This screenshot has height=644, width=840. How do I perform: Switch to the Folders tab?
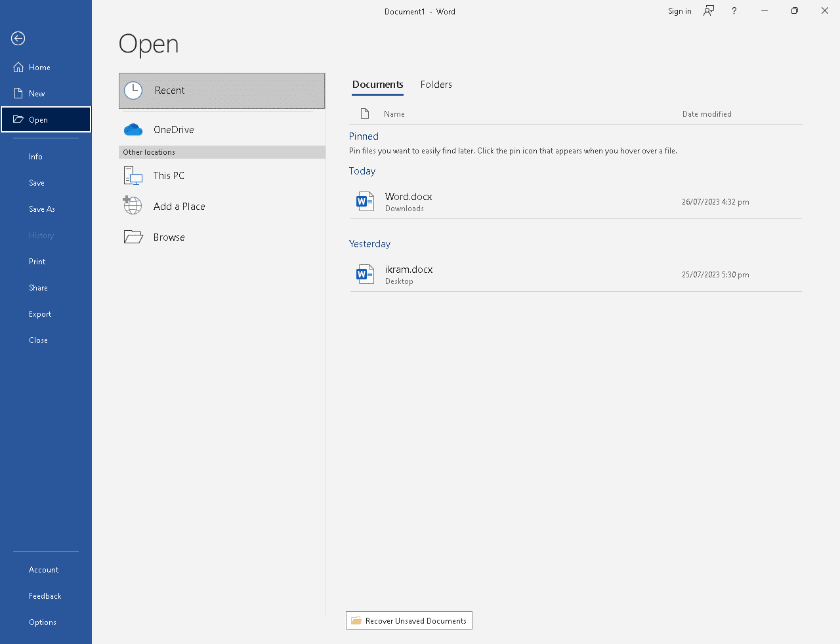[x=436, y=85]
